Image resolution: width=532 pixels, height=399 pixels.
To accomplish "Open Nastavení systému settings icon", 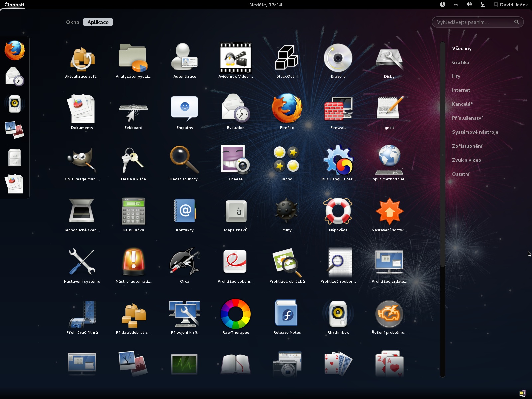I will pos(82,262).
